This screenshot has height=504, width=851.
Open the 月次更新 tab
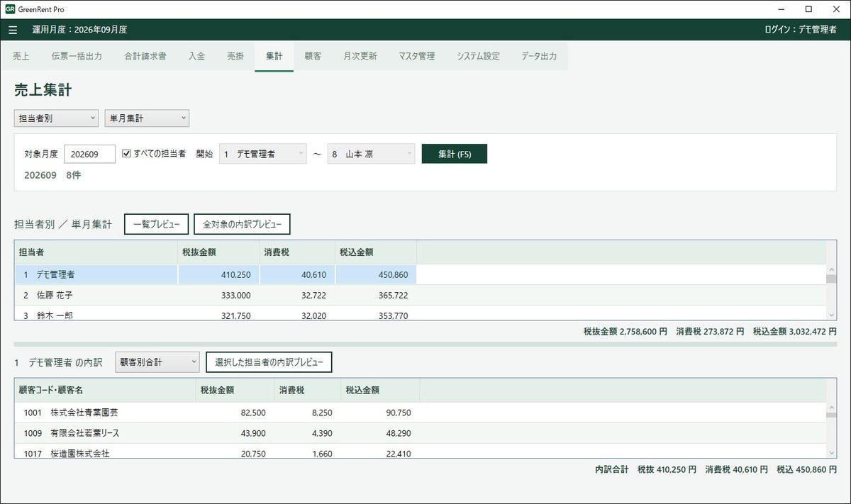click(360, 56)
